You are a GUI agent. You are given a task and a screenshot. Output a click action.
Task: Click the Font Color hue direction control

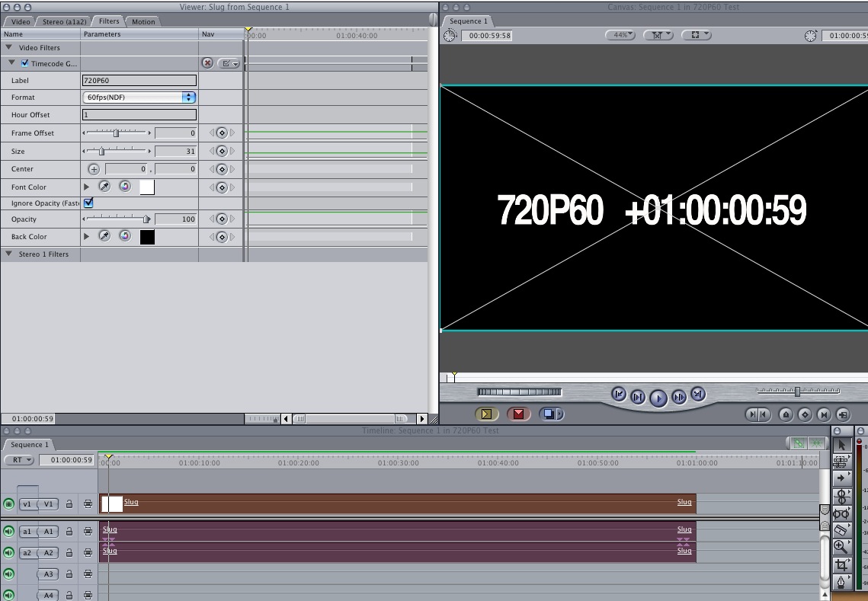(125, 187)
